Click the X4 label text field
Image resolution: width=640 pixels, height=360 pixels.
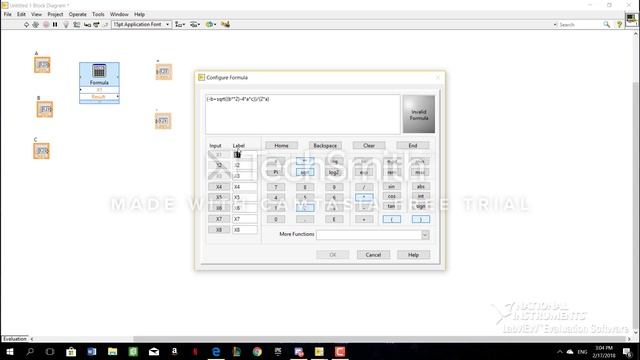[244, 187]
